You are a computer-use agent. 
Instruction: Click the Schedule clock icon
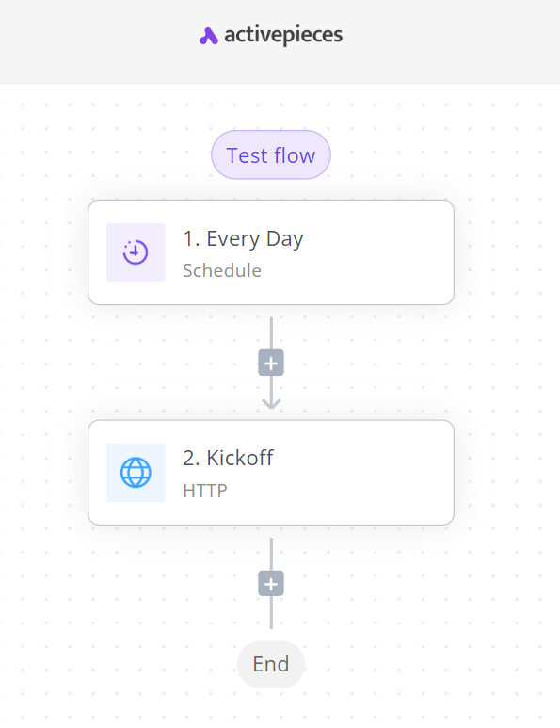(136, 252)
